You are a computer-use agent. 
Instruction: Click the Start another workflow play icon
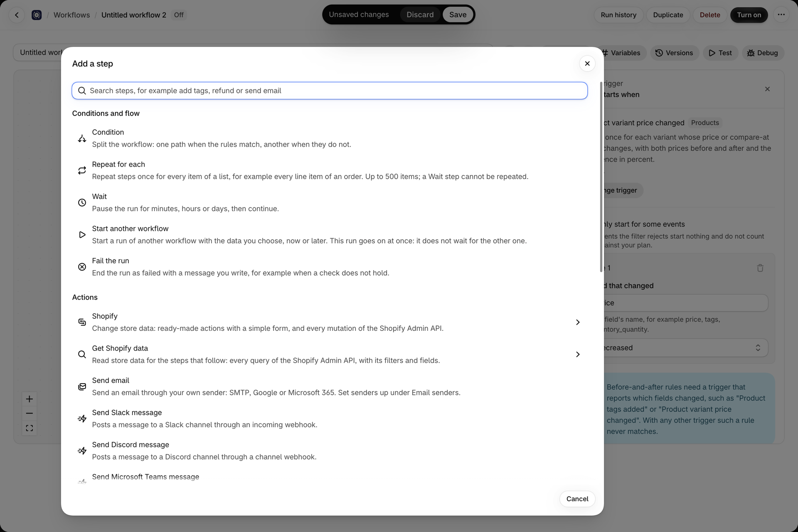coord(82,235)
